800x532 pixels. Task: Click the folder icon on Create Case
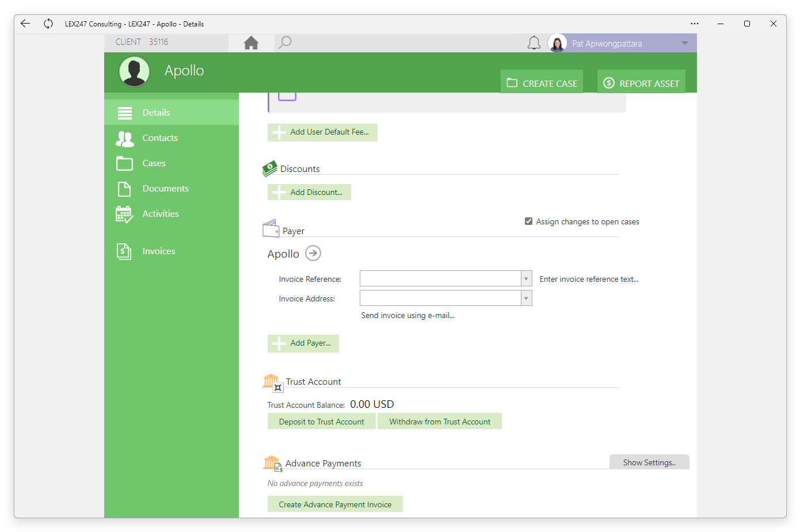(x=512, y=83)
